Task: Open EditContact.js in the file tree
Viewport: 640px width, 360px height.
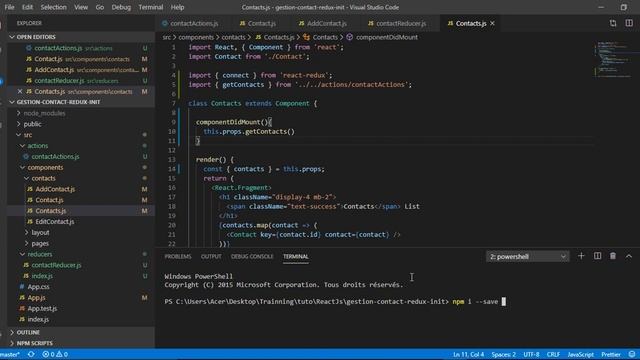Action: click(x=55, y=222)
